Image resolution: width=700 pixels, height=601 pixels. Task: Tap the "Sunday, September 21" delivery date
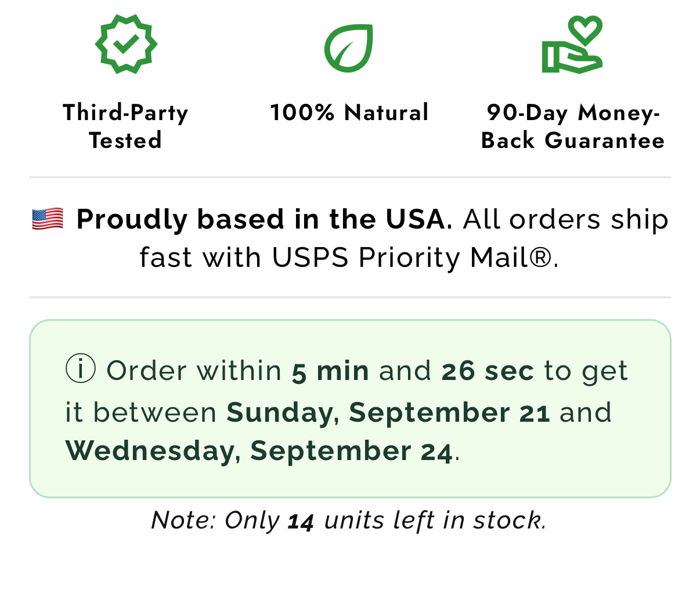coord(388,412)
